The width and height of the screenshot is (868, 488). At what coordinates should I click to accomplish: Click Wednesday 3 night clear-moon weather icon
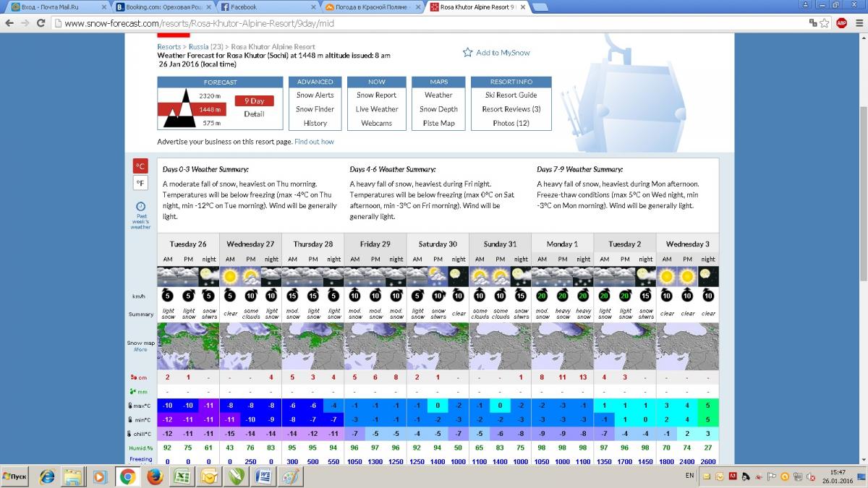pos(708,276)
